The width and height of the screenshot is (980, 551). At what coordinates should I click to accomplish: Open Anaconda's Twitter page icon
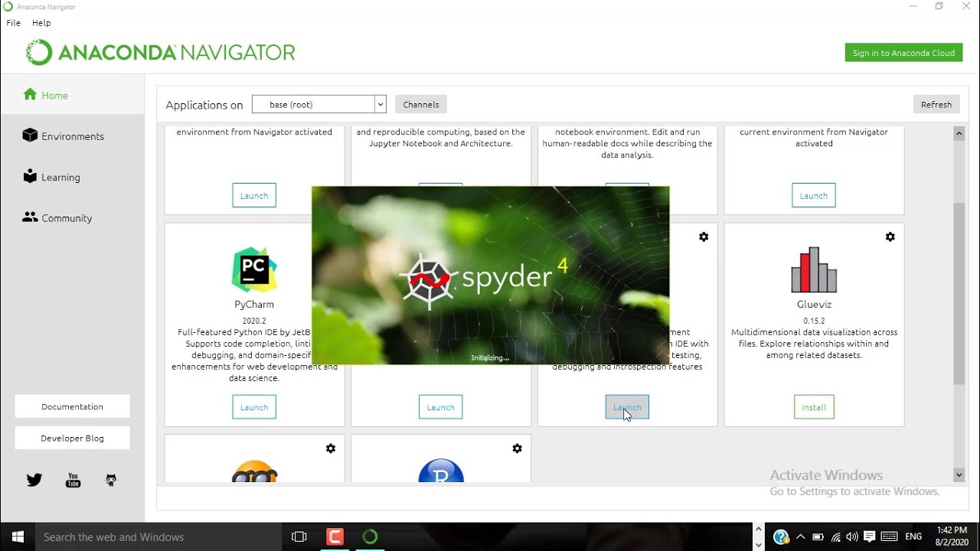click(34, 480)
